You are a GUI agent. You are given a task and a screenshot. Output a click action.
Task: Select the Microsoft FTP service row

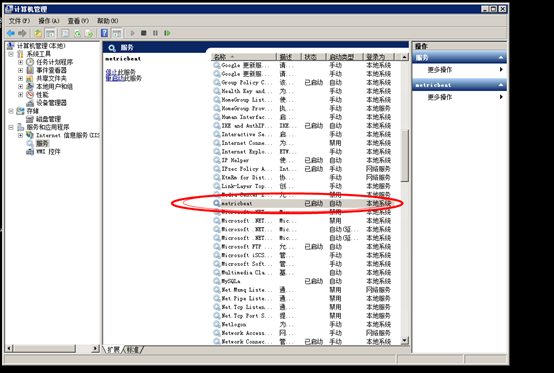tap(303, 247)
